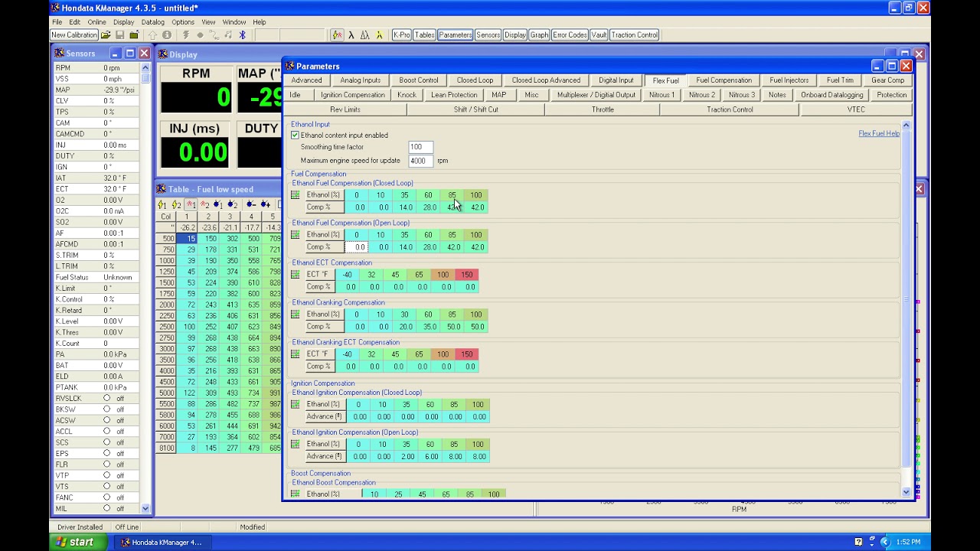This screenshot has height=551, width=980.
Task: Click the save (floppy disk) toolbar icon
Action: (119, 35)
